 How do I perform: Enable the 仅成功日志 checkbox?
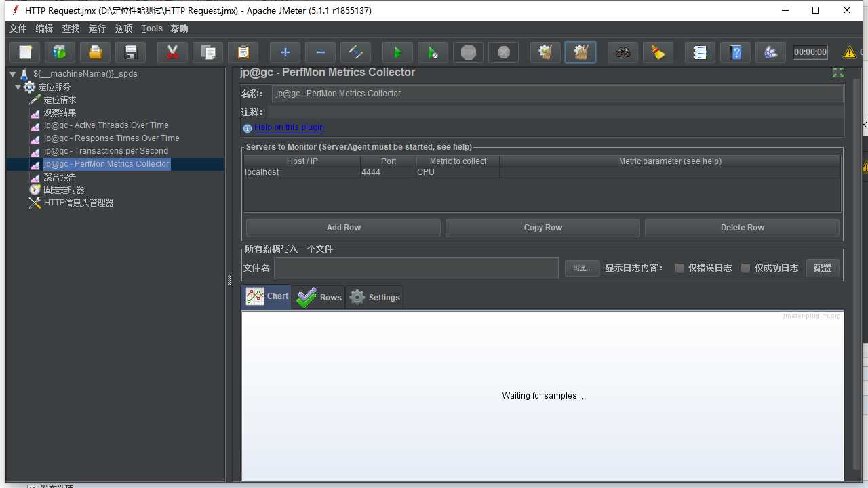coord(745,268)
